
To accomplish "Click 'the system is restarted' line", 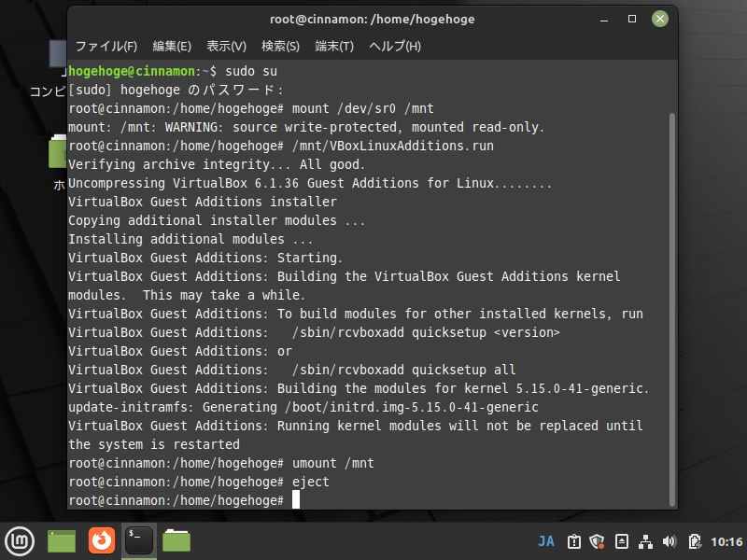I will [154, 445].
